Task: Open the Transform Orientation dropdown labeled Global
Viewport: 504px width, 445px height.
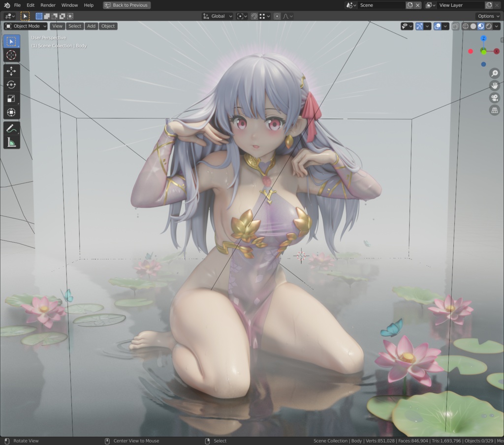Action: (217, 16)
